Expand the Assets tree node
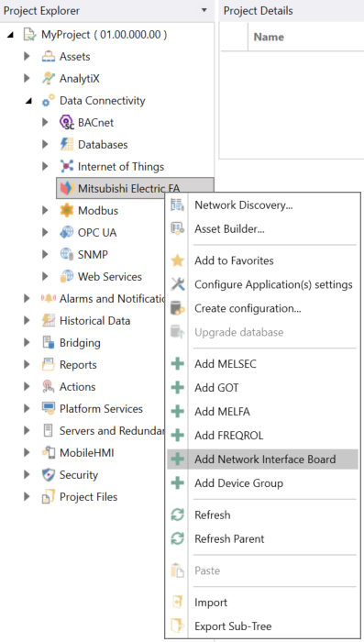The height and width of the screenshot is (642, 364). pyautogui.click(x=27, y=56)
